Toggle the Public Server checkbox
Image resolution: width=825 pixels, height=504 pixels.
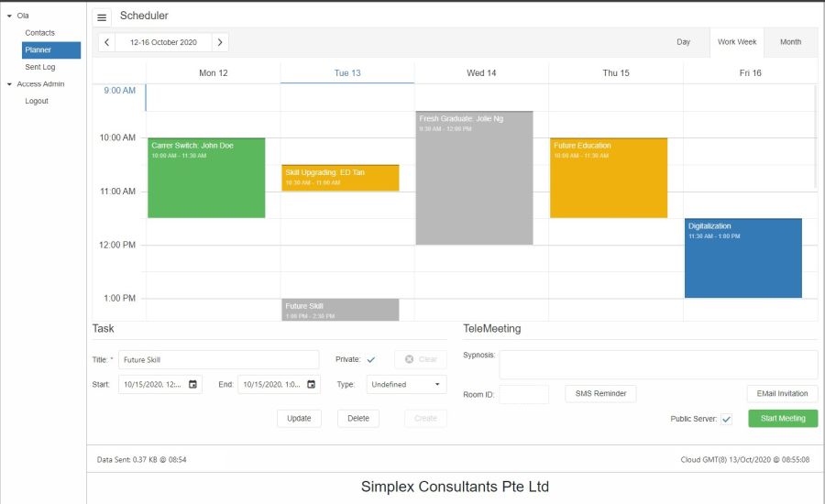click(x=726, y=419)
